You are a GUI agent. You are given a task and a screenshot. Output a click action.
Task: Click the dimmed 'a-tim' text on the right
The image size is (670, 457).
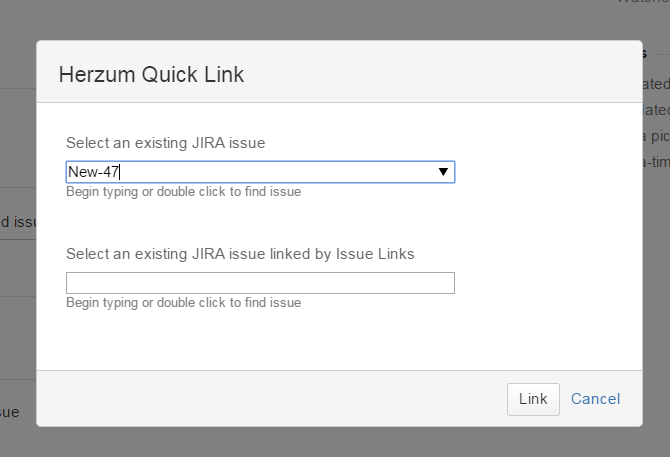pos(656,162)
